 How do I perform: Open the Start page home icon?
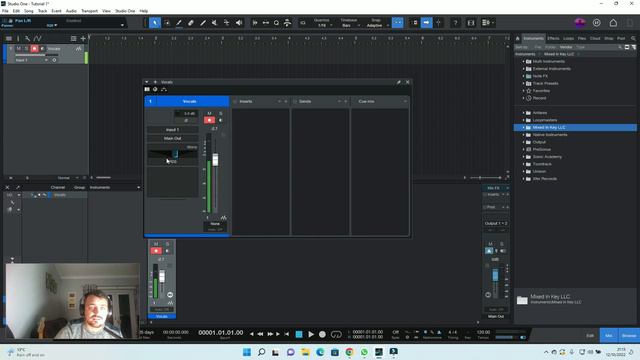[613, 23]
